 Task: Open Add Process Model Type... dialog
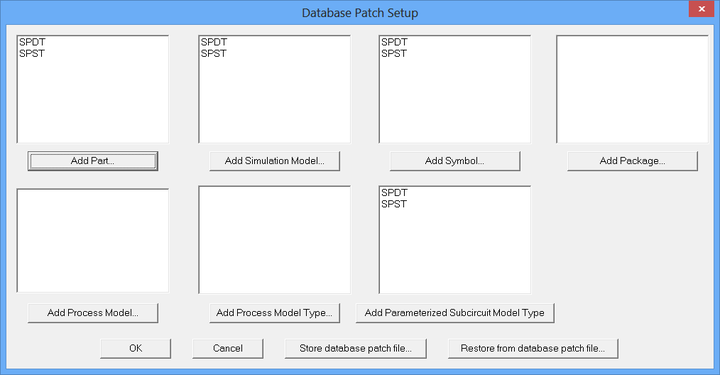(x=275, y=313)
